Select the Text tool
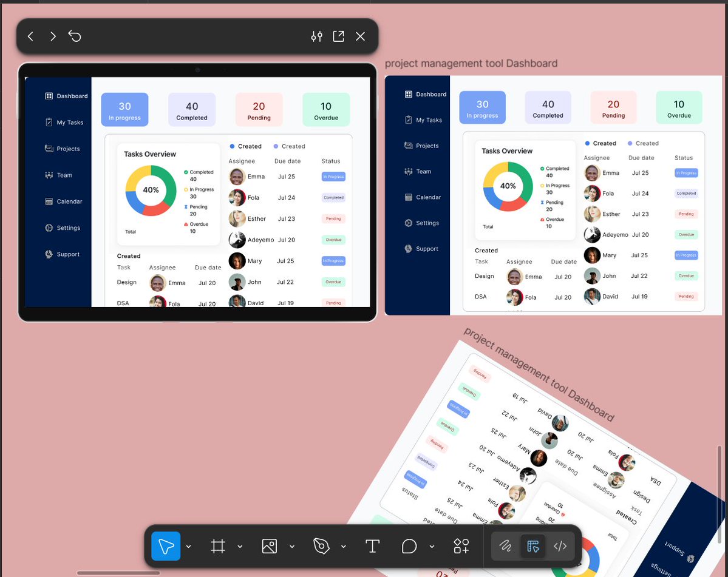The width and height of the screenshot is (728, 577). (372, 546)
